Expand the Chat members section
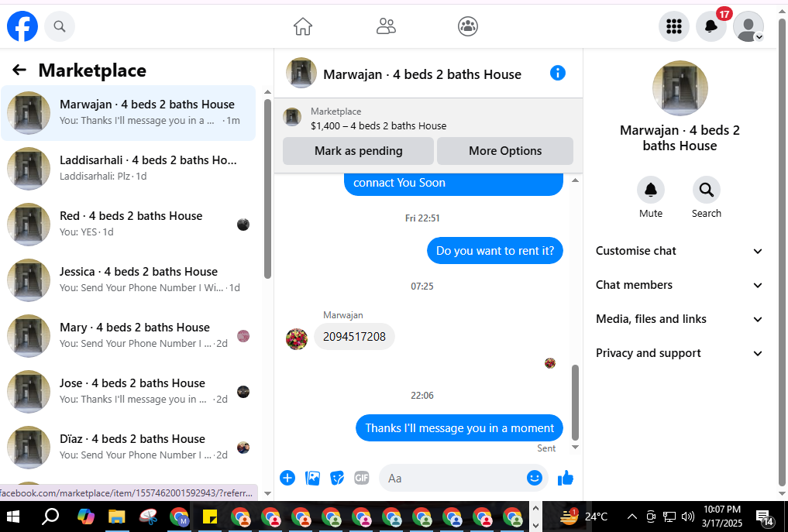788x532 pixels. (679, 285)
